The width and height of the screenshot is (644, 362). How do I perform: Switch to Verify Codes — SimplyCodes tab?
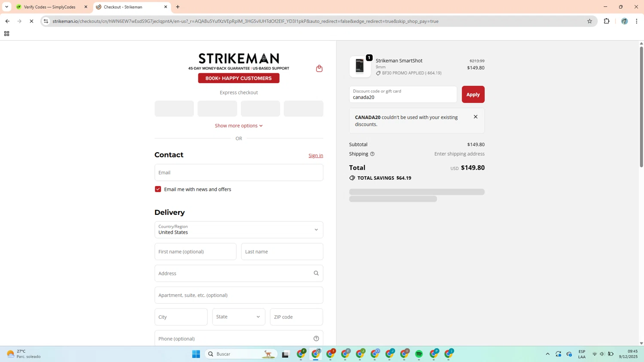(x=51, y=7)
